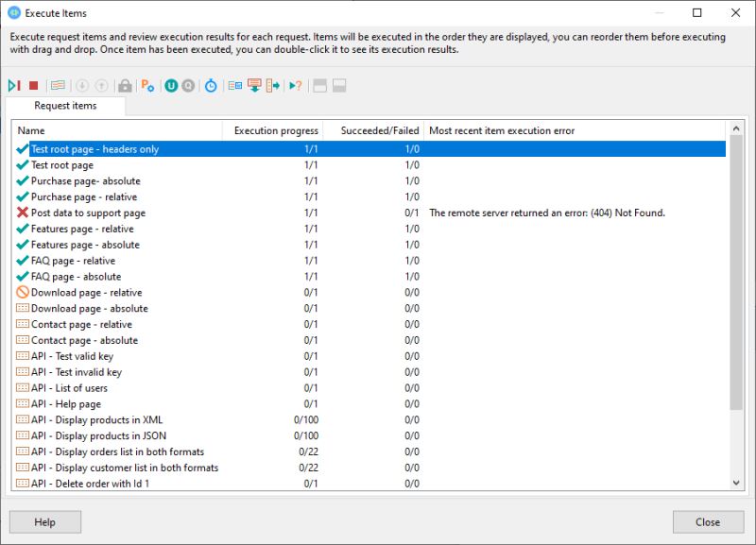Stop execution with the red square
The height and width of the screenshot is (545, 756).
[33, 86]
